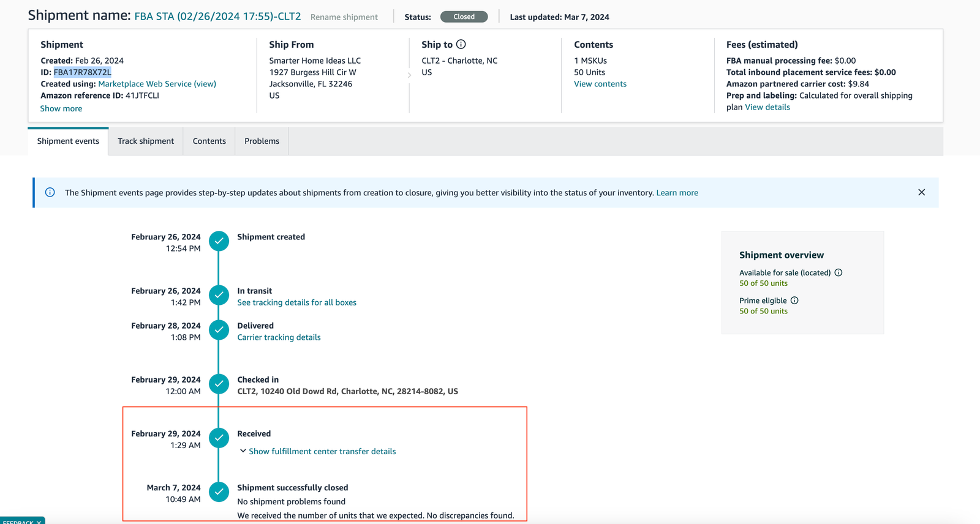Open the Problems tab
The image size is (980, 524).
tap(262, 141)
